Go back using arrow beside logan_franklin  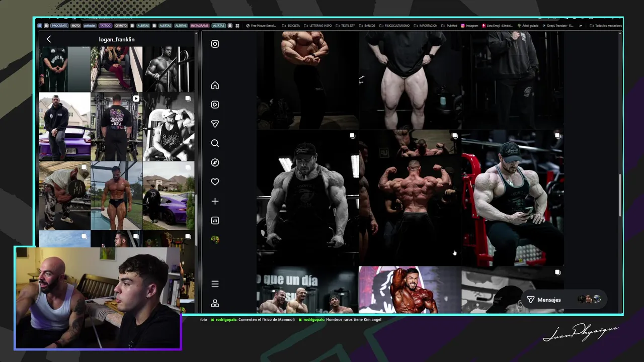(49, 39)
